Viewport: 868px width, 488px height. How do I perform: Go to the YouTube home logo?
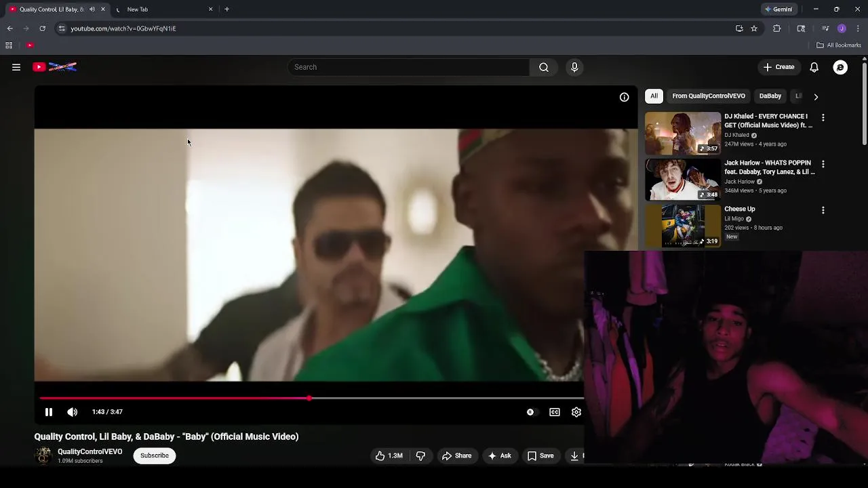point(54,67)
